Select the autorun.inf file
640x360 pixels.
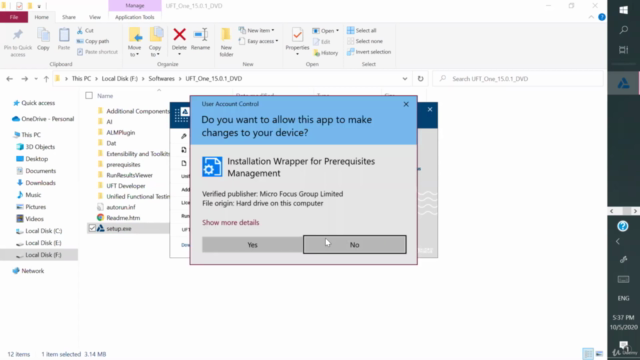120,207
